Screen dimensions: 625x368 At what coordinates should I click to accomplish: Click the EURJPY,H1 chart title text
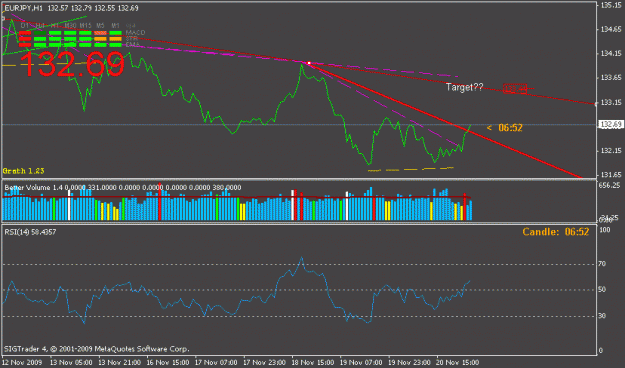point(23,8)
